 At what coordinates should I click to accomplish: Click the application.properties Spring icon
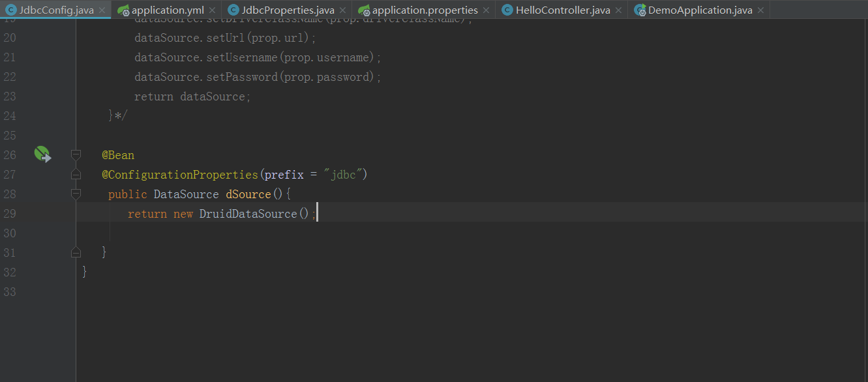point(364,10)
